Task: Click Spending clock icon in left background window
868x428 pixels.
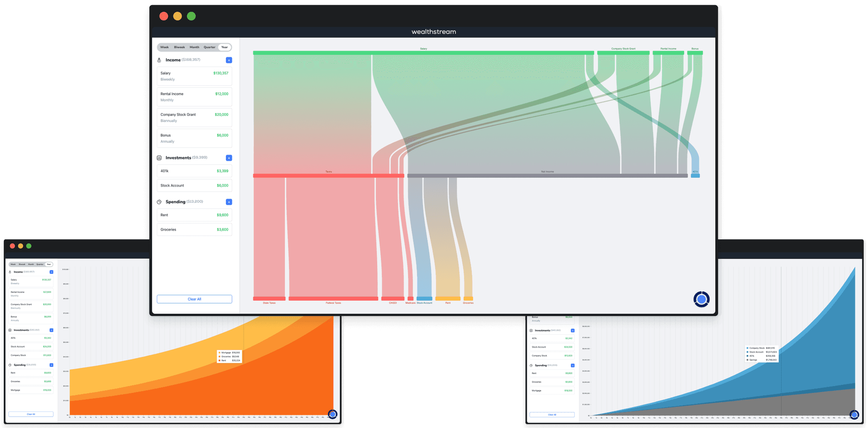Action: 10,365
